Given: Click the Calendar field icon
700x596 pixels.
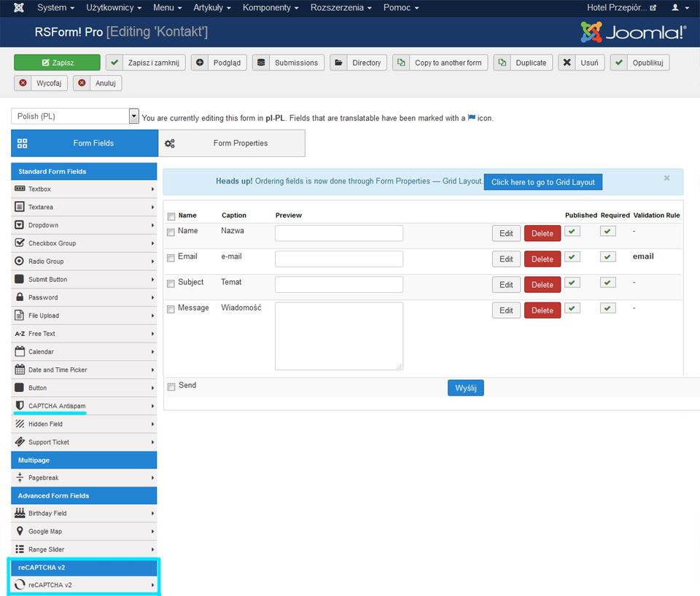Looking at the screenshot, I should (20, 351).
